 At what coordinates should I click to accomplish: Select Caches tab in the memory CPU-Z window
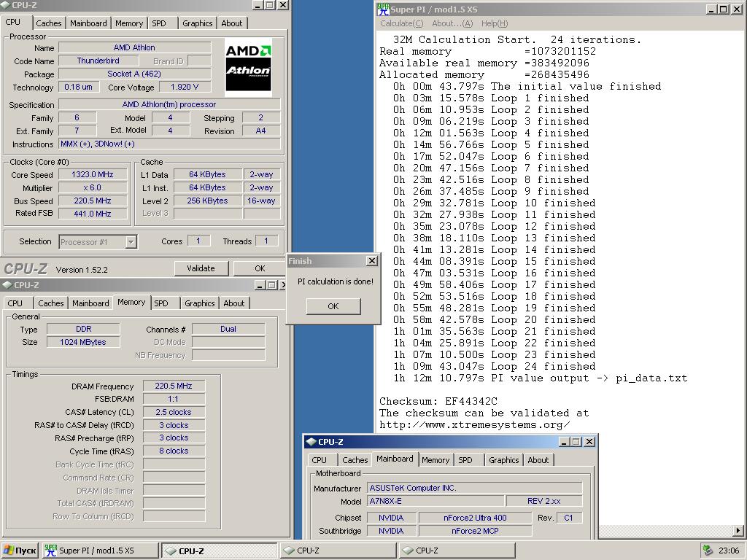(51, 303)
